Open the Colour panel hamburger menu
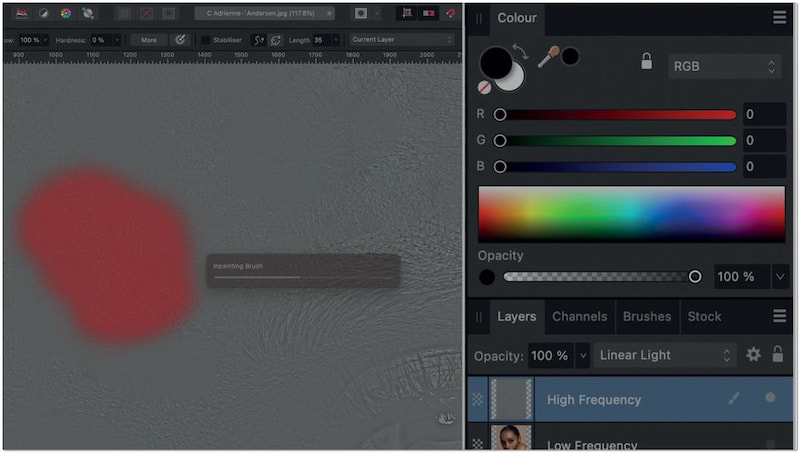 pyautogui.click(x=779, y=17)
